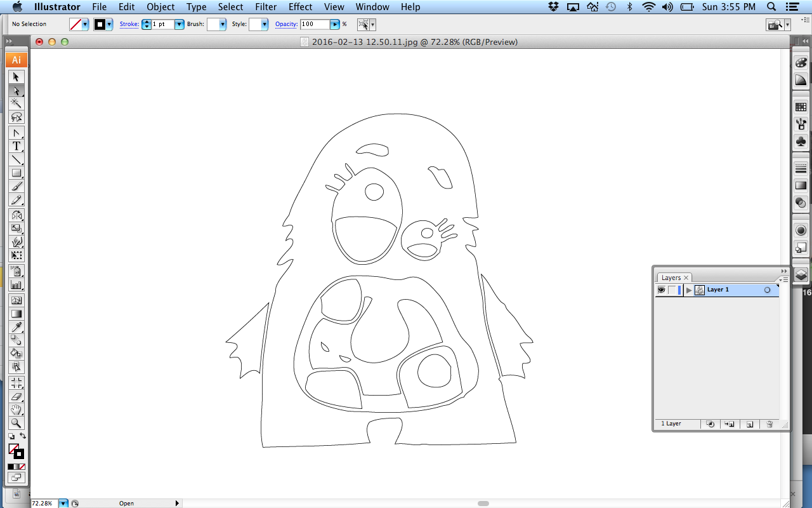
Task: Toggle the Layers panel dock icon
Action: pos(801,274)
